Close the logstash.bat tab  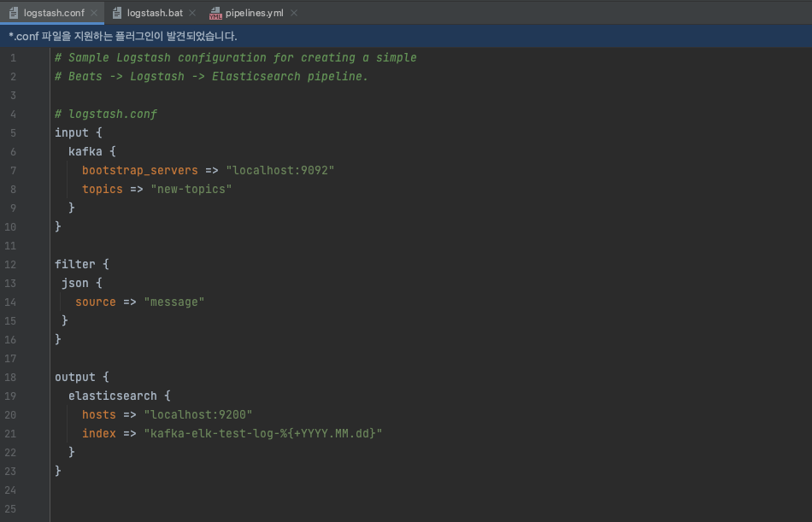tap(192, 13)
